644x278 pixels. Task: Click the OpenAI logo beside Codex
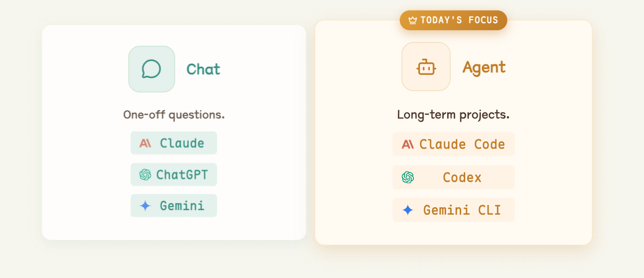tap(408, 177)
